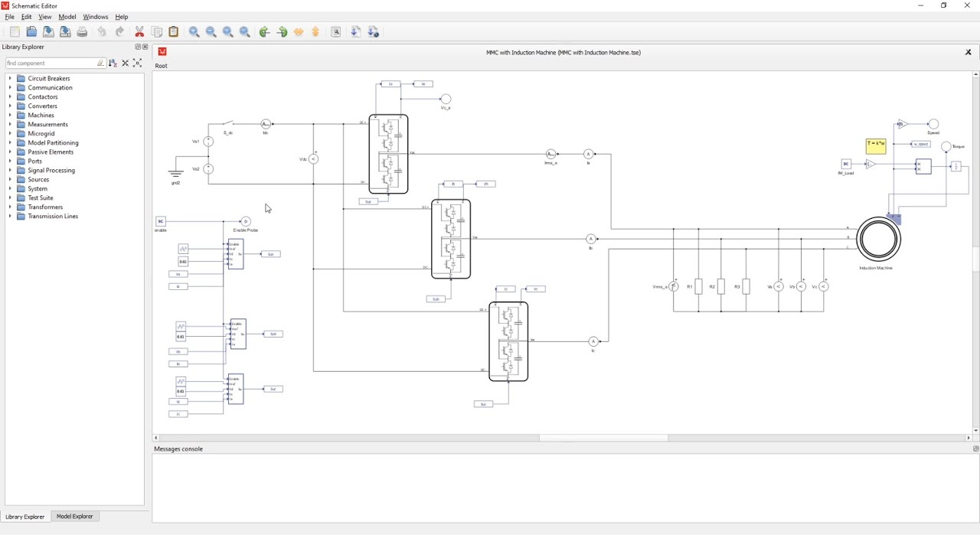Create a new model with the New icon
The image size is (980, 551).
point(15,32)
